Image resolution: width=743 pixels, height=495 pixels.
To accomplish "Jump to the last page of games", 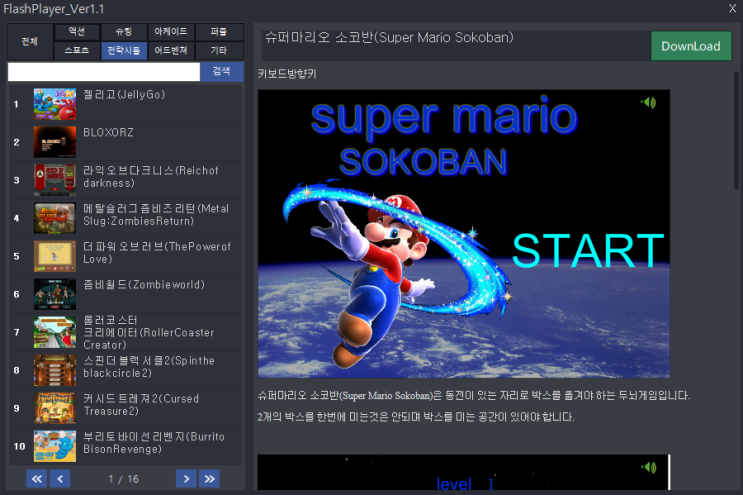I will pyautogui.click(x=209, y=479).
